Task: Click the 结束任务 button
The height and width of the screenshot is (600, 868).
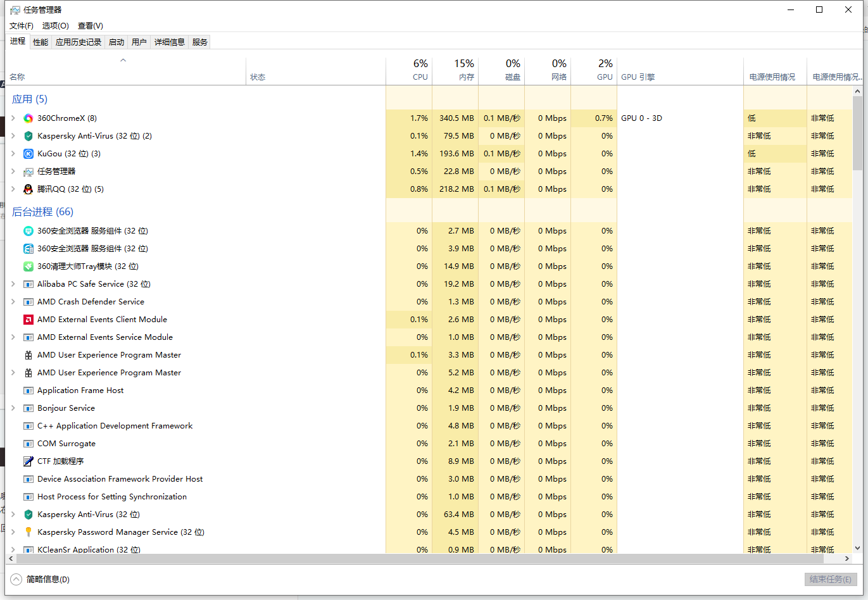Action: coord(830,579)
